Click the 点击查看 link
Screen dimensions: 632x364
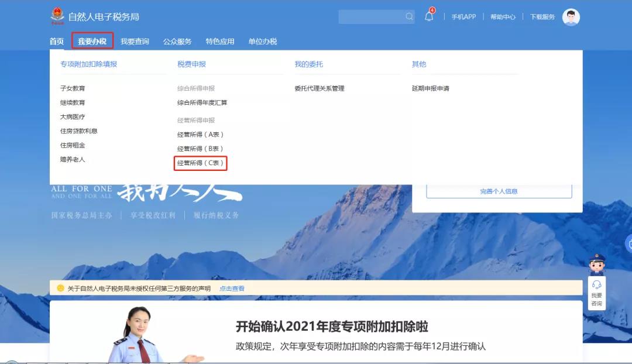[x=232, y=288]
